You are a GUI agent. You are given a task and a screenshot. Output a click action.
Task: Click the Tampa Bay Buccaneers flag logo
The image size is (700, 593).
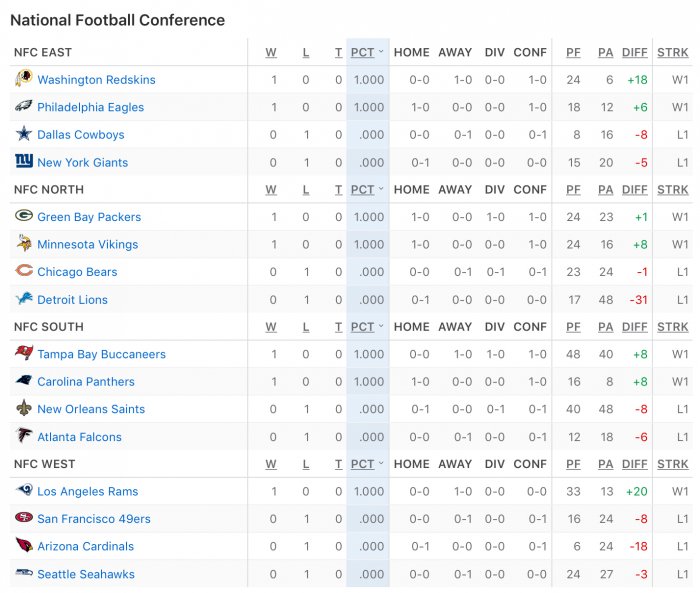(24, 353)
